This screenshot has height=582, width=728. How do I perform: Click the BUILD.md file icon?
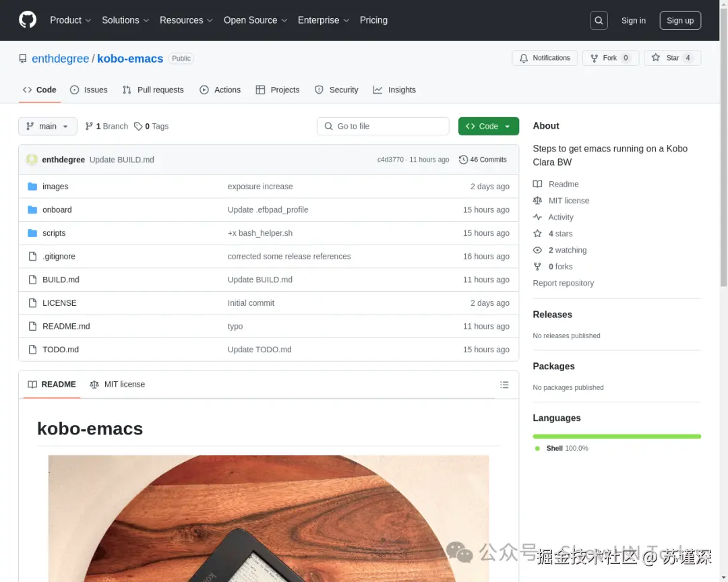pyautogui.click(x=32, y=280)
